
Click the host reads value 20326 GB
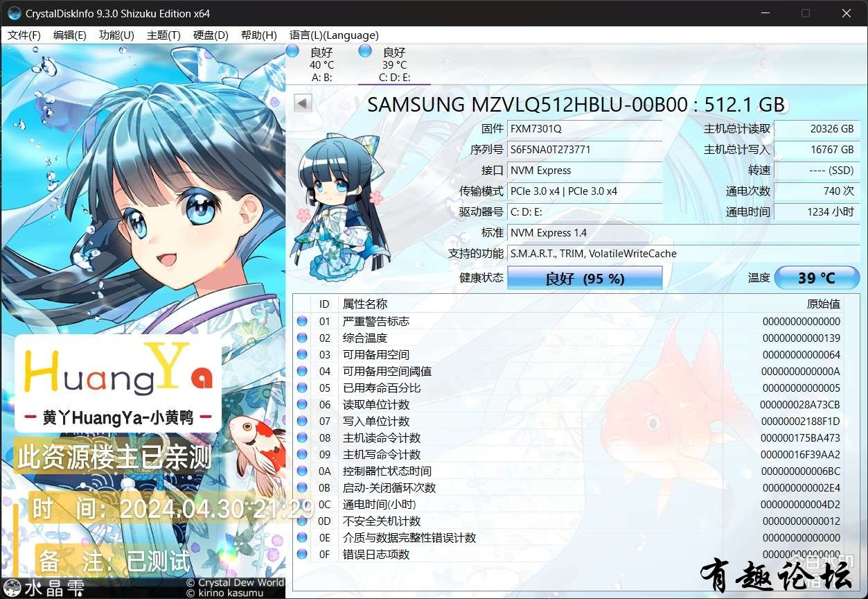817,129
